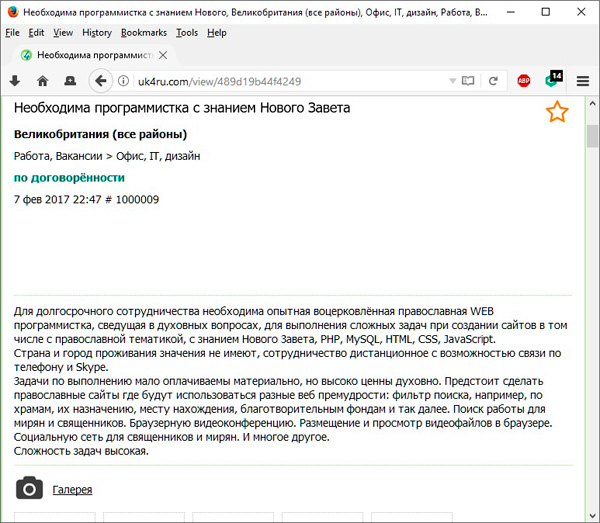Screen dimensions: 600x523
Task: Open the Adblock Plus extension icon
Action: (x=523, y=81)
